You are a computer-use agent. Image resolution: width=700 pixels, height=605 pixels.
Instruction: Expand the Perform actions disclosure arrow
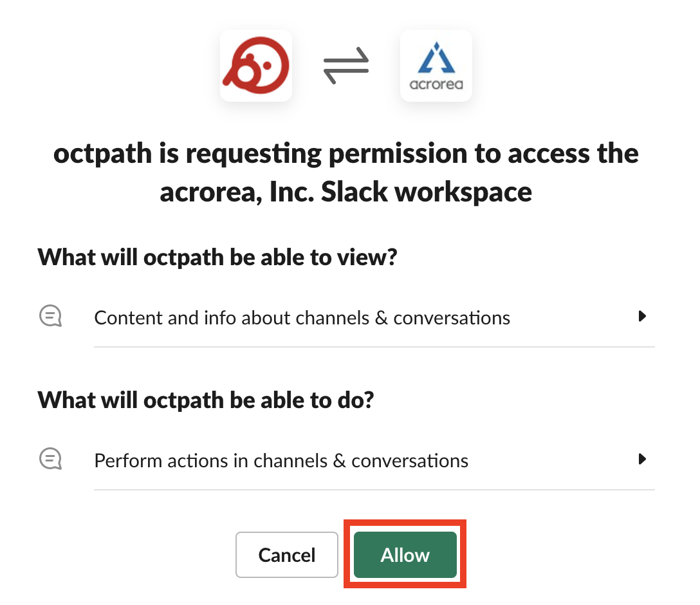click(642, 459)
